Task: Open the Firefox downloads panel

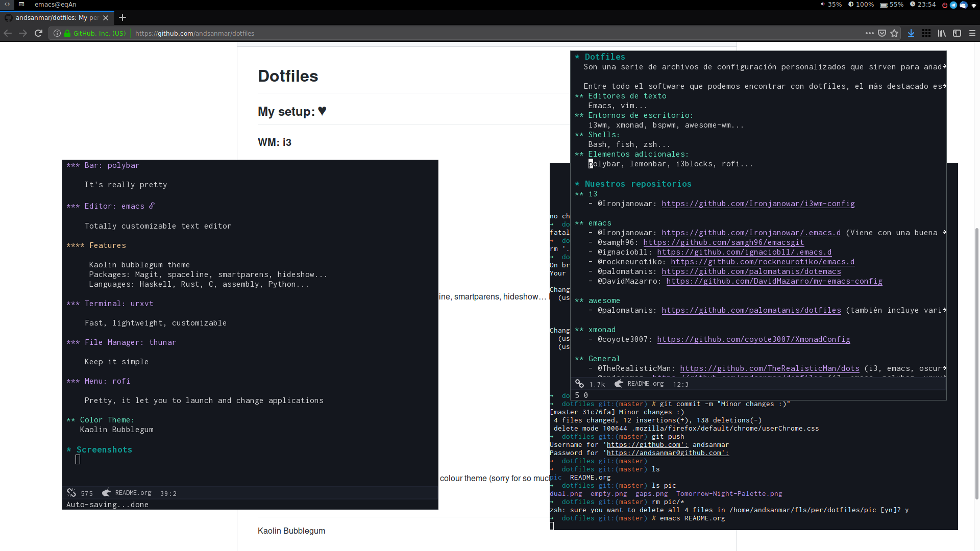Action: point(911,33)
